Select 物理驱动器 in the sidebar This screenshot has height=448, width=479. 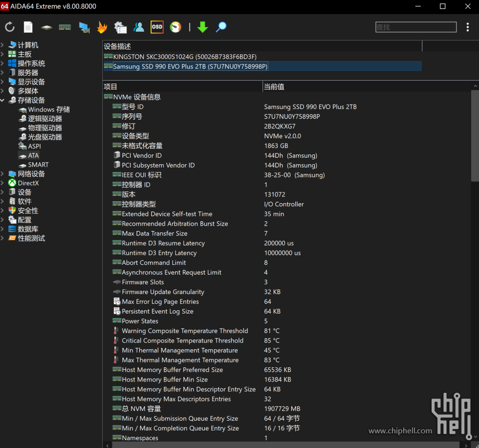click(x=44, y=128)
